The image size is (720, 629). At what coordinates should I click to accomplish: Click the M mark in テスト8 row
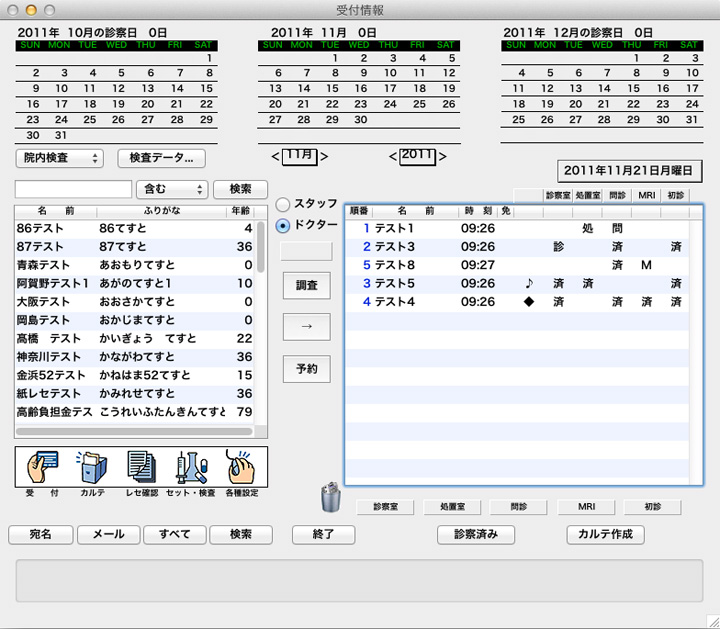(646, 265)
